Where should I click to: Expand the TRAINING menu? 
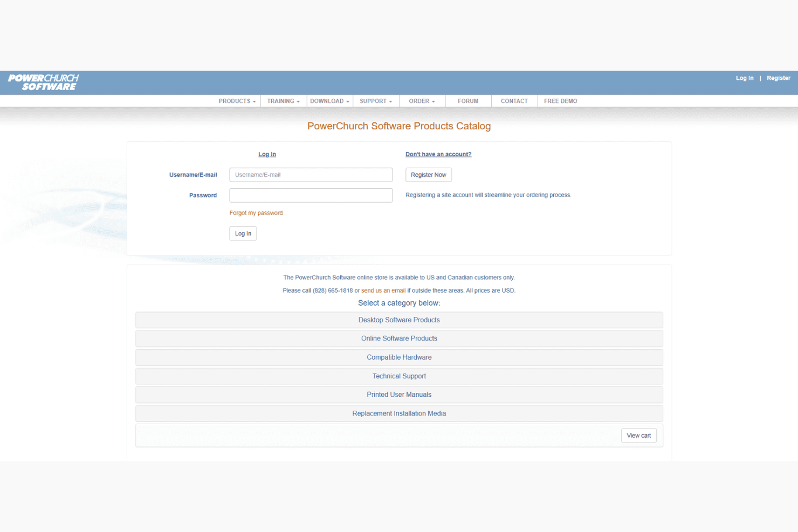(284, 101)
